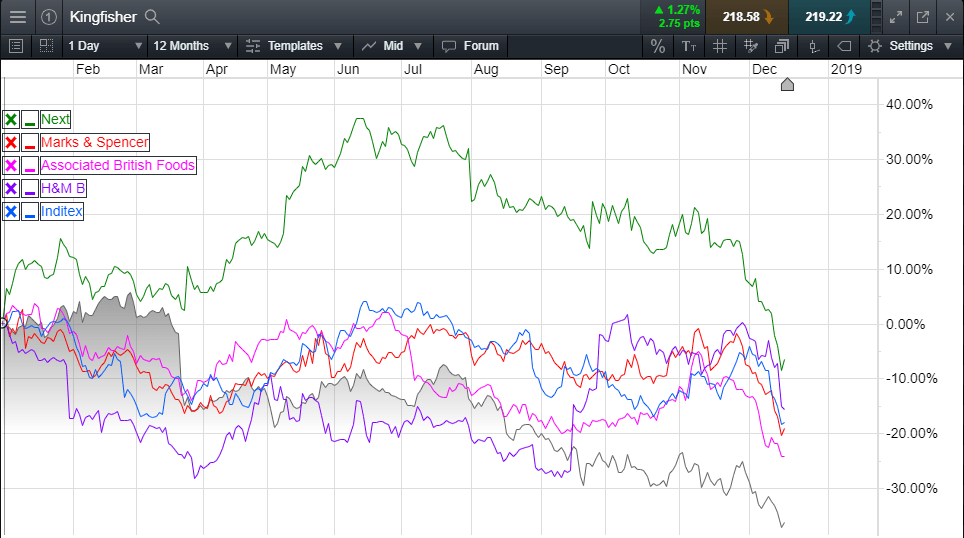Click the Inditex legend label
The width and height of the screenshot is (964, 538).
coord(61,212)
